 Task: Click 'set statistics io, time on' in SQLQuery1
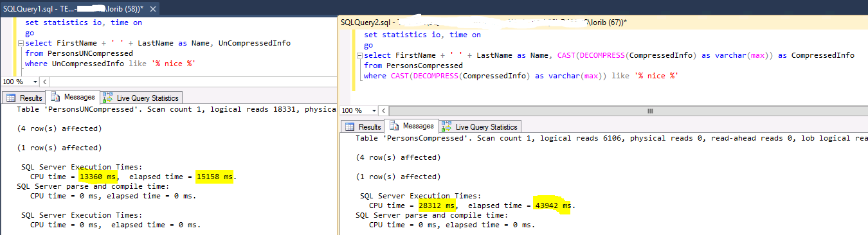(84, 22)
